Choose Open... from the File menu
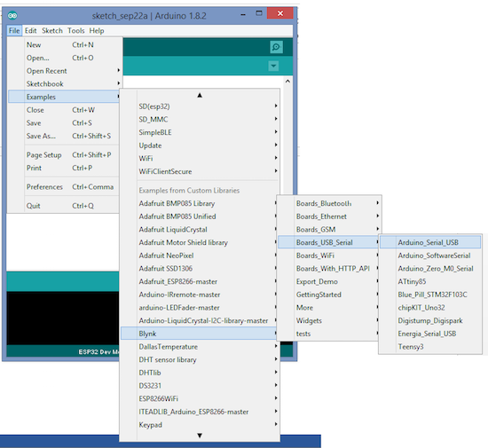 coord(65,58)
